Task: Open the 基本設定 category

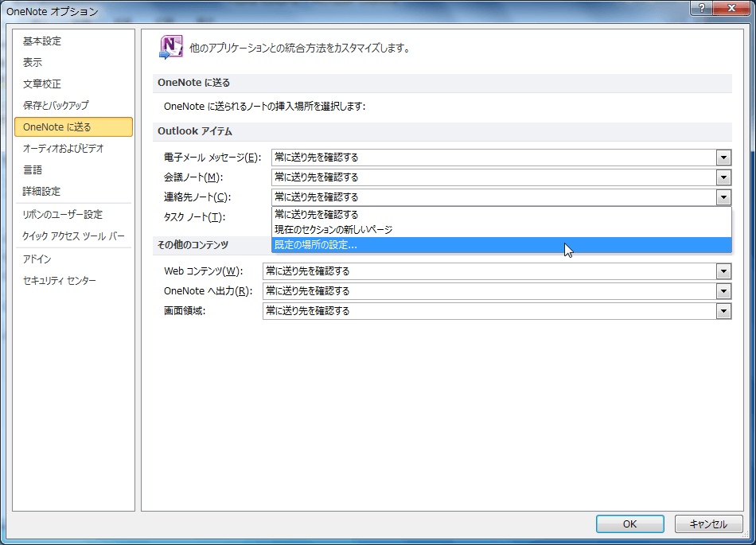Action: point(73,41)
